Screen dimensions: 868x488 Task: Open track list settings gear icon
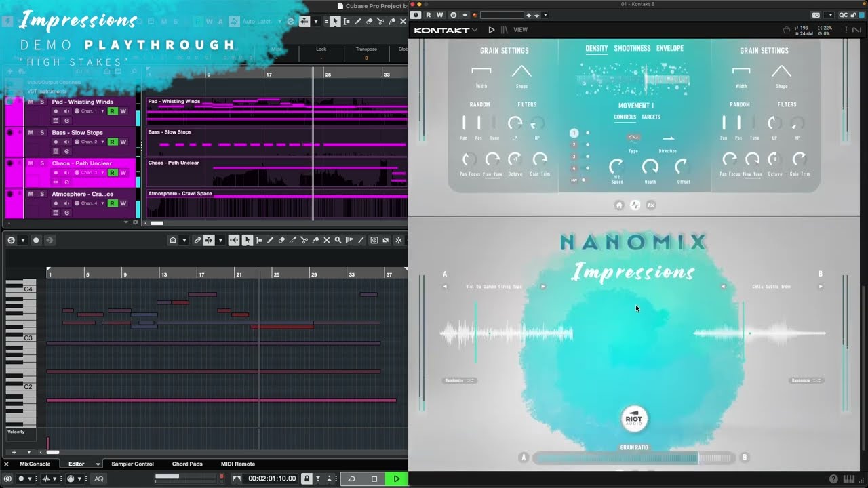(135, 222)
